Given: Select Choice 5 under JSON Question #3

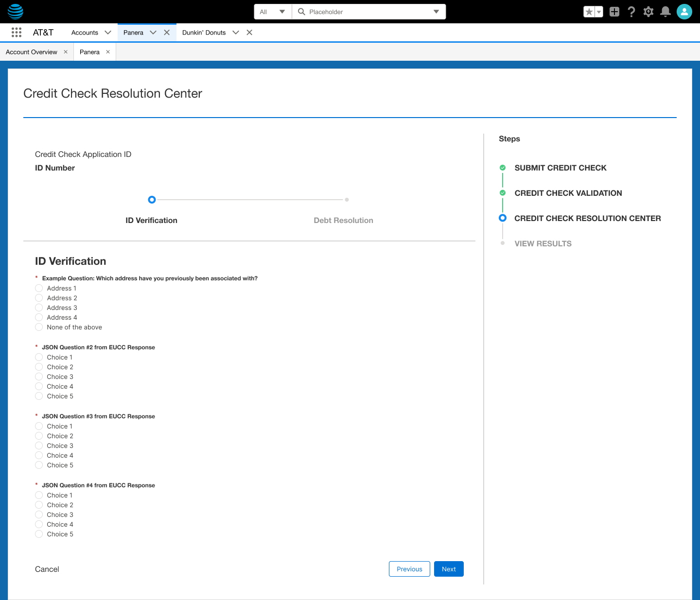Looking at the screenshot, I should coord(39,465).
